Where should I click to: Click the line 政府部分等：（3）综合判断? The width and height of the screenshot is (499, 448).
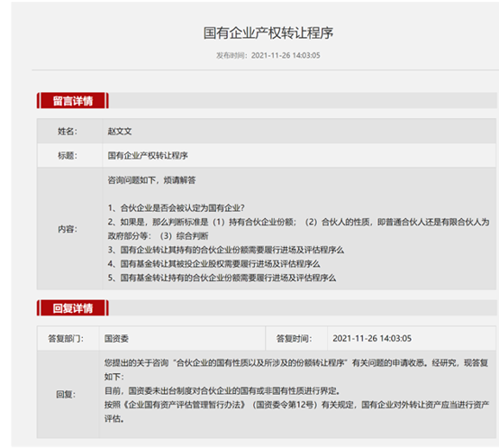tap(158, 236)
